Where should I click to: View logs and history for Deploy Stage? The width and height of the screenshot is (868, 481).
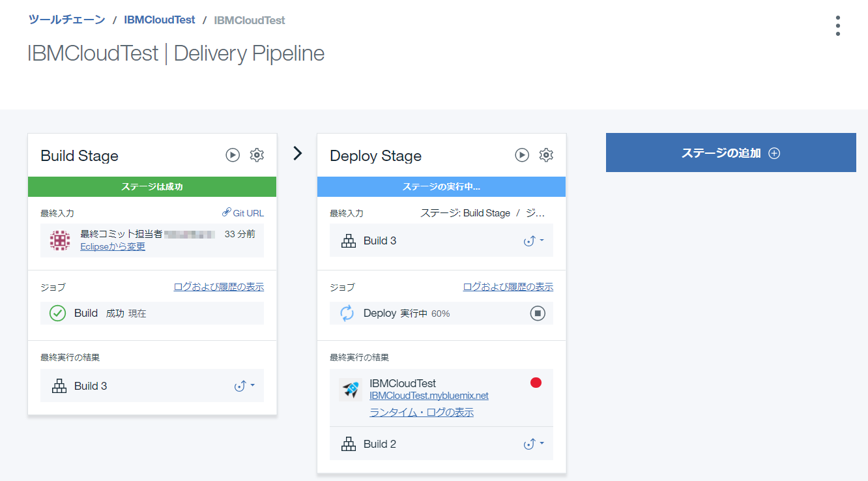coord(508,287)
